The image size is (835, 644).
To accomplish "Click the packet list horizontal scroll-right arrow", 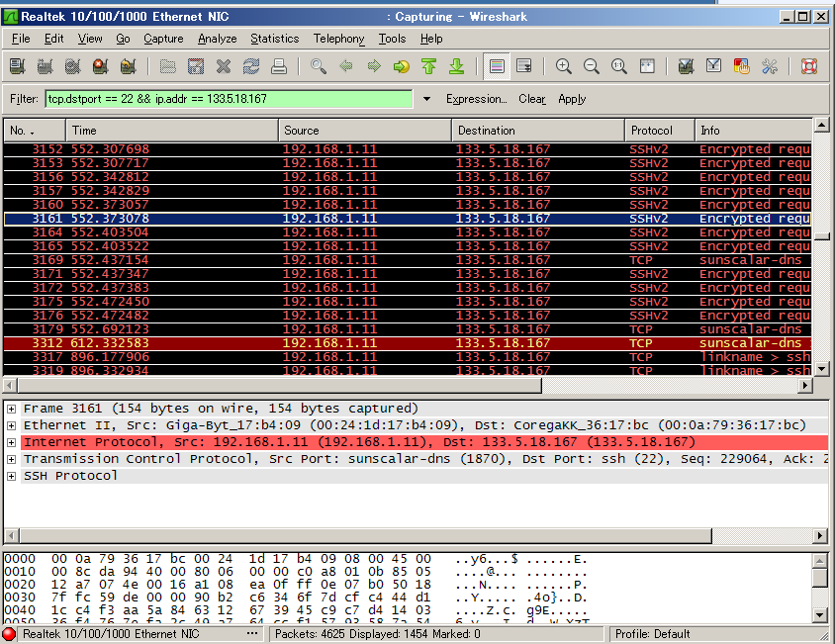I will pos(805,385).
